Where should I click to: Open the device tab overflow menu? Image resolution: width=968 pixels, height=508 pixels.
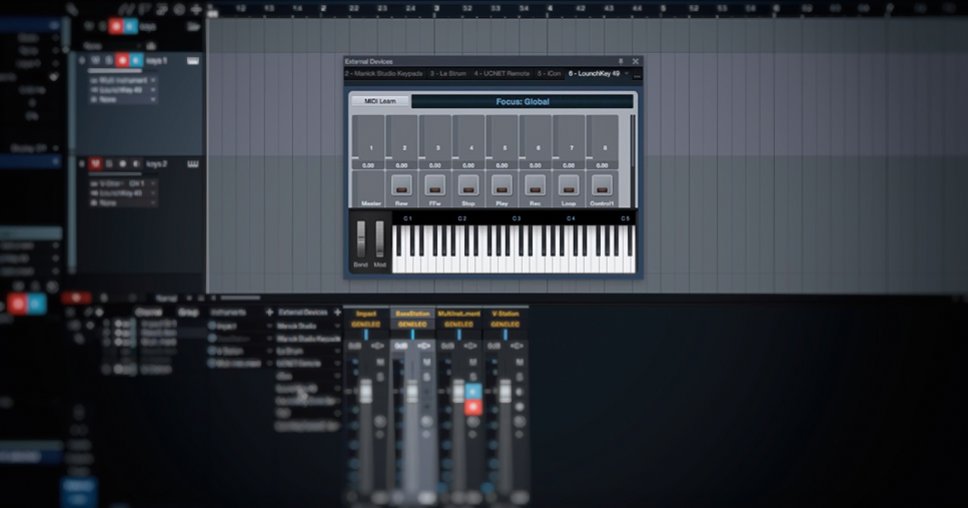point(637,75)
